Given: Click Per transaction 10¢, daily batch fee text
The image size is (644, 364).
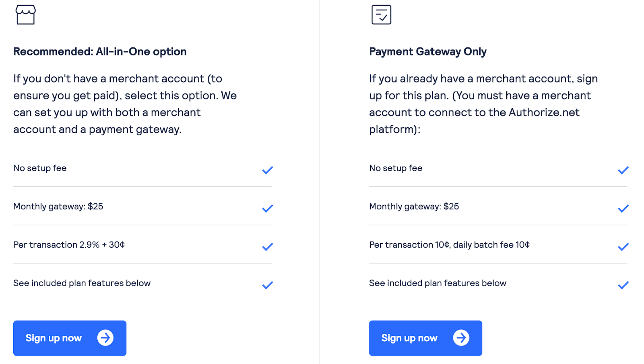Looking at the screenshot, I should point(449,245).
